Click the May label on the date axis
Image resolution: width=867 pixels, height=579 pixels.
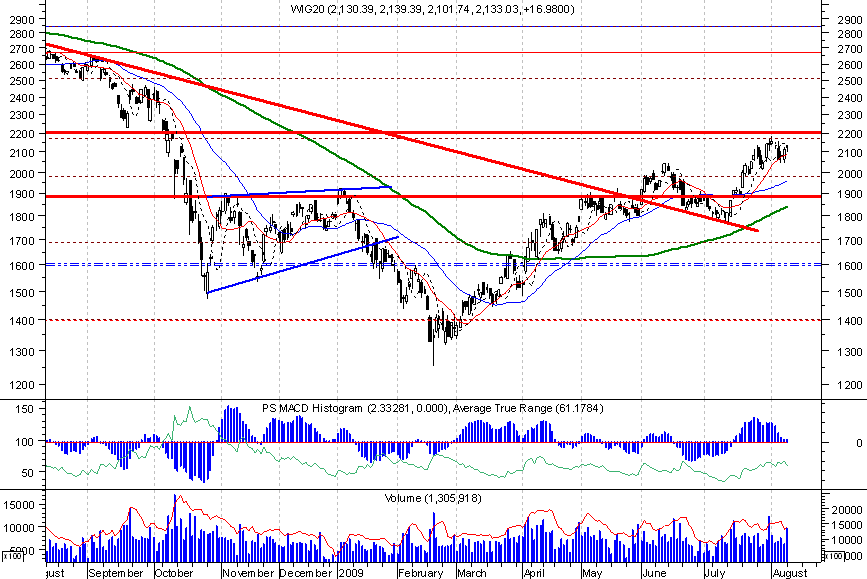pyautogui.click(x=592, y=573)
